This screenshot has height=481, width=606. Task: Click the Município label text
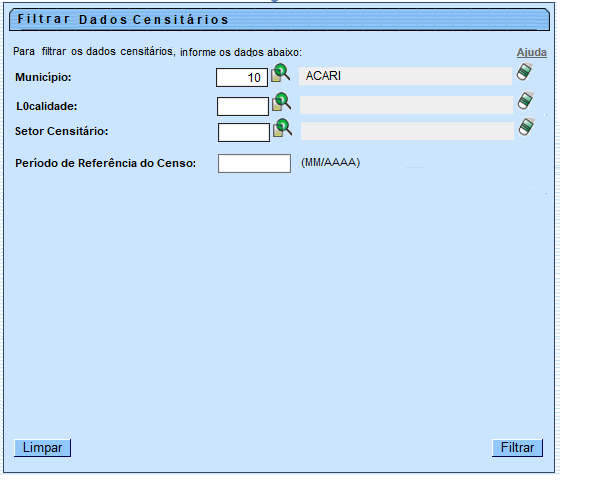pyautogui.click(x=44, y=77)
